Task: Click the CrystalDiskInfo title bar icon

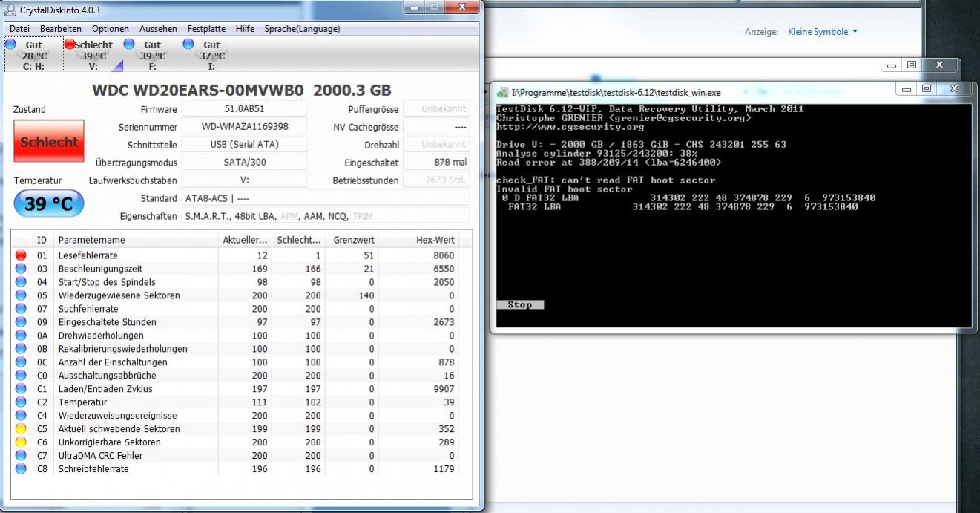Action: click(x=10, y=10)
